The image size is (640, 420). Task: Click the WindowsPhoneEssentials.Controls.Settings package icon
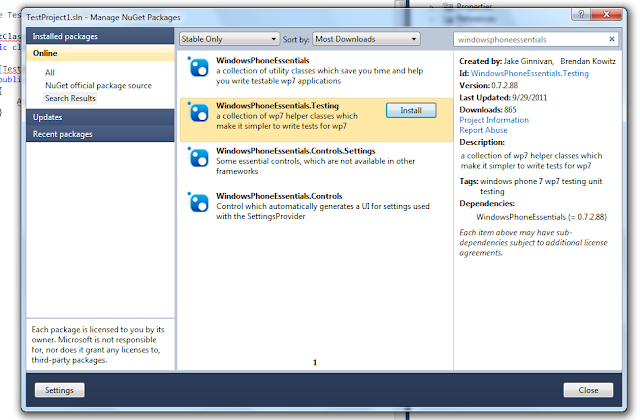[199, 158]
